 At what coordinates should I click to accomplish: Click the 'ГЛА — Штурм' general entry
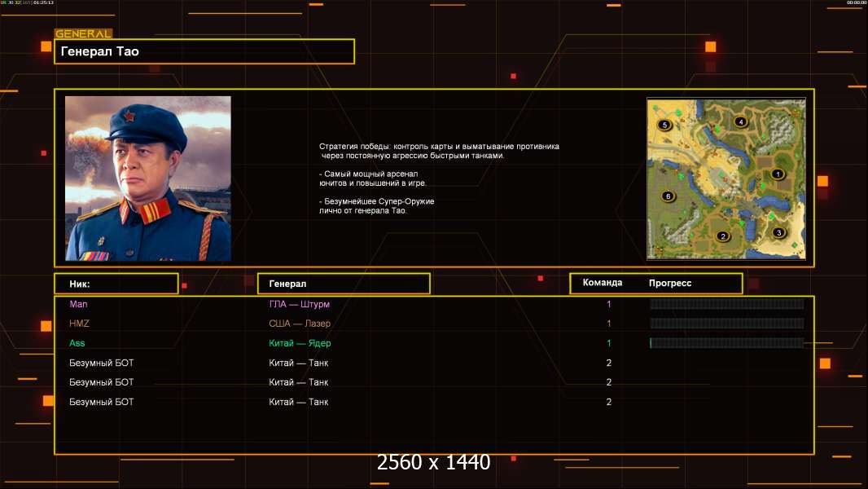299,304
